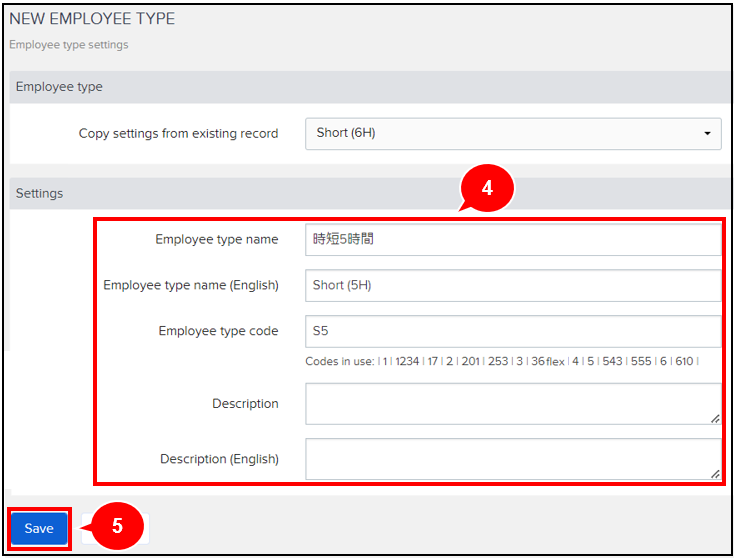734x558 pixels.
Task: Click the Settings section header
Action: pyautogui.click(x=39, y=193)
